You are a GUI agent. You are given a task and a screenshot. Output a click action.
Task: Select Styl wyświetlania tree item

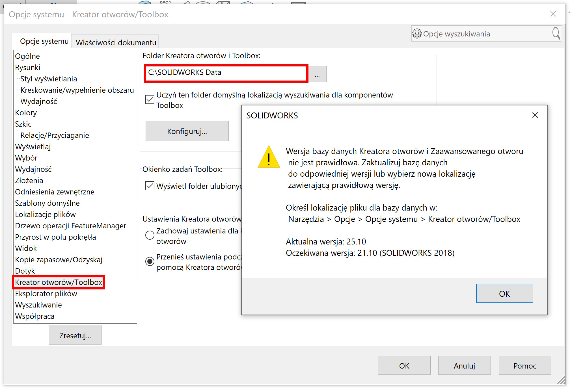[49, 79]
